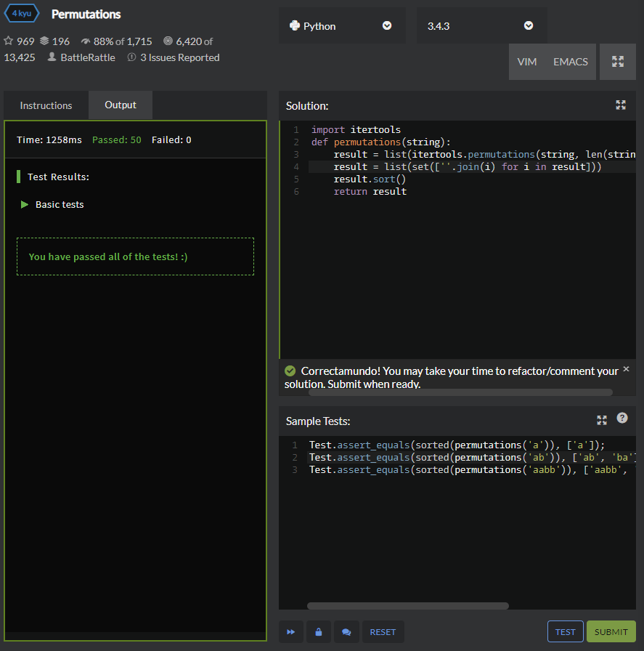This screenshot has height=651, width=644.
Task: Click the Sample Tests horizontal scrollbar
Action: point(408,606)
